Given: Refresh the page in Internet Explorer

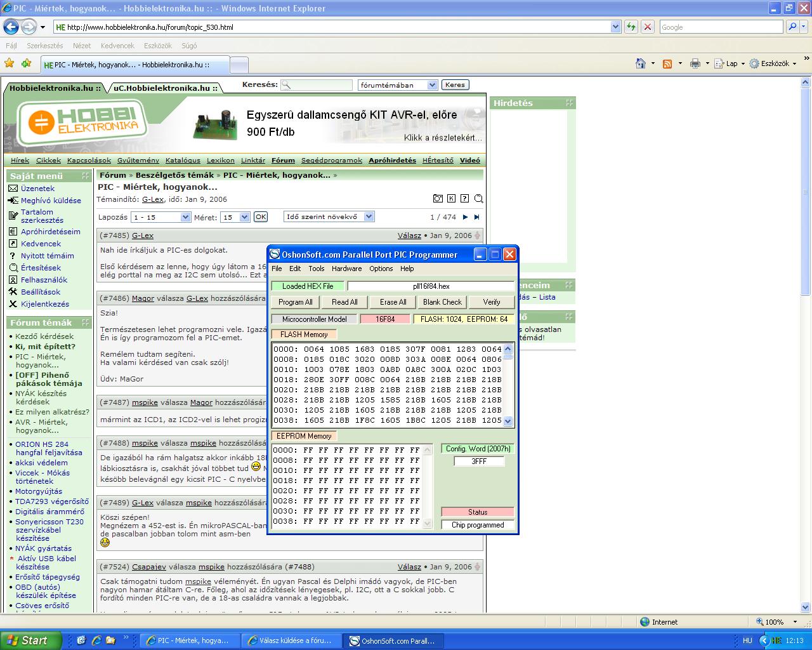Looking at the screenshot, I should pos(631,27).
